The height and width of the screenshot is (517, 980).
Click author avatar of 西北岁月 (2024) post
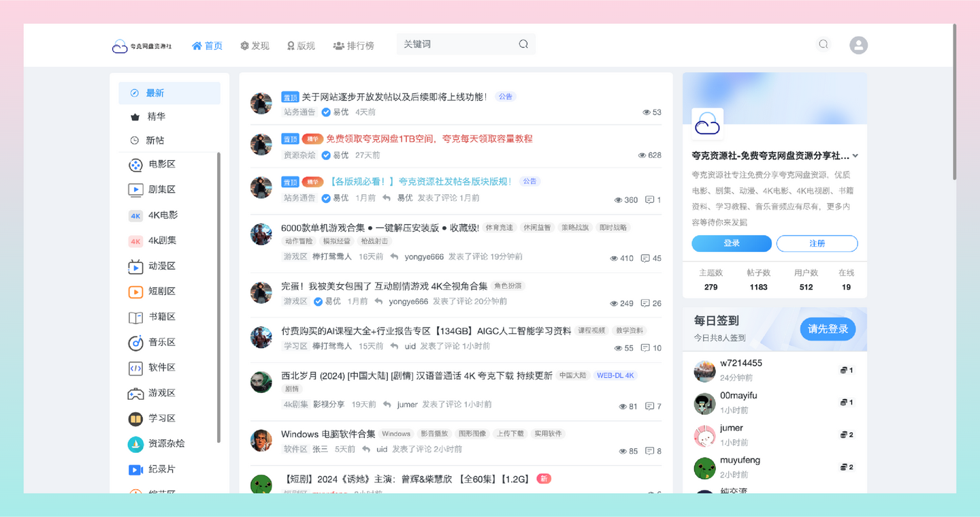pos(261,382)
